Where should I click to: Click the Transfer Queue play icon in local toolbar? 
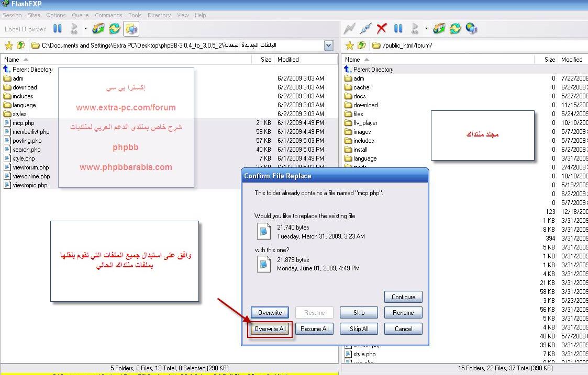[x=74, y=28]
